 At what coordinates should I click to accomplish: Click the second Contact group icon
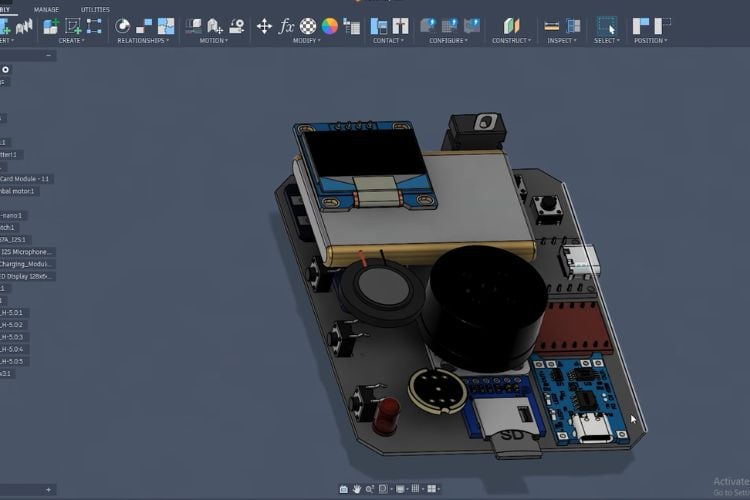click(400, 26)
